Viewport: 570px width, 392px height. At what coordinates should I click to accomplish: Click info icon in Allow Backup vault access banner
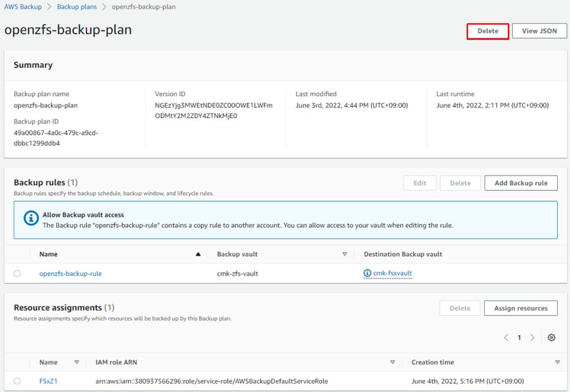pyautogui.click(x=31, y=218)
